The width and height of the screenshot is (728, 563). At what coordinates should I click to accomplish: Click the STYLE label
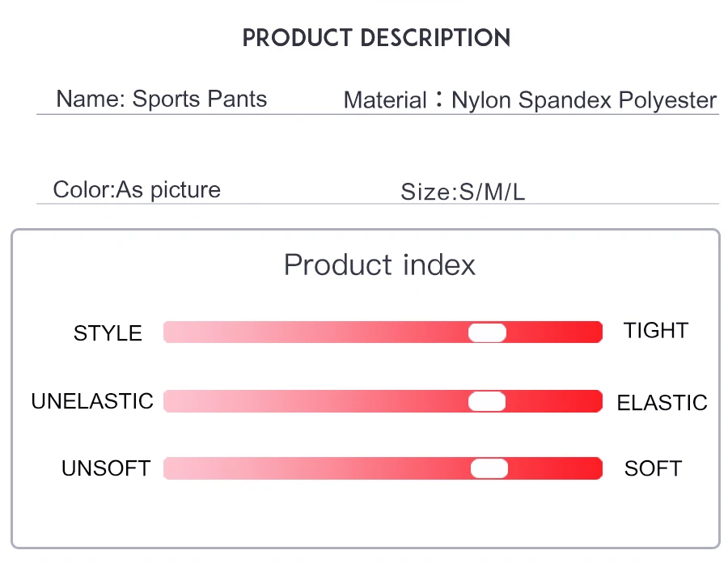(108, 333)
